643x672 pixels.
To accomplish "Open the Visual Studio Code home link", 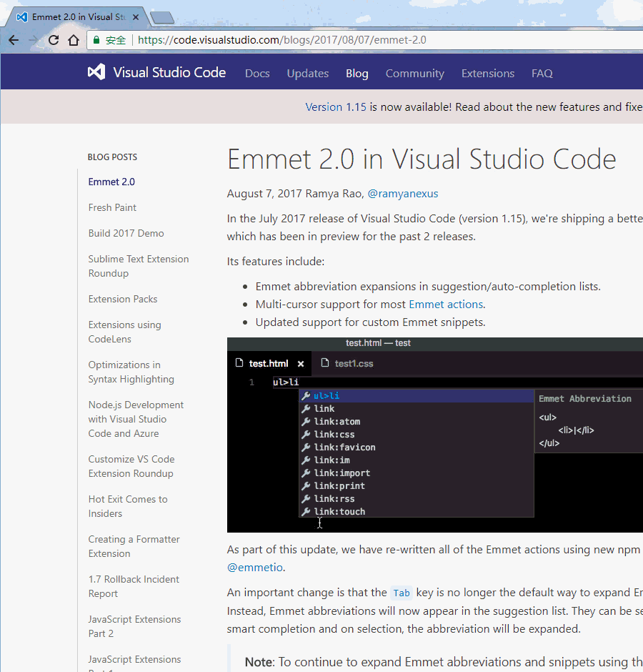I will 169,72.
